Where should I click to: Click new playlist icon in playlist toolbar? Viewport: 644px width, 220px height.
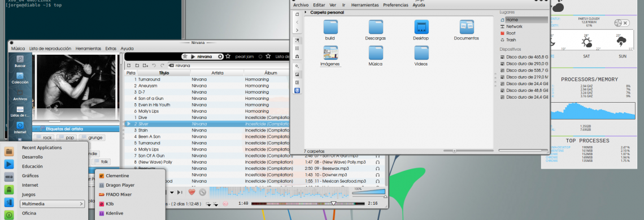[129, 65]
